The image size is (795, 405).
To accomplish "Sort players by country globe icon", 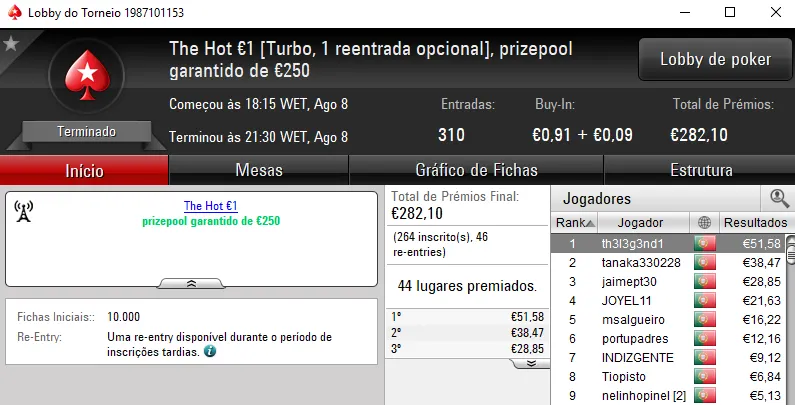I will [705, 222].
